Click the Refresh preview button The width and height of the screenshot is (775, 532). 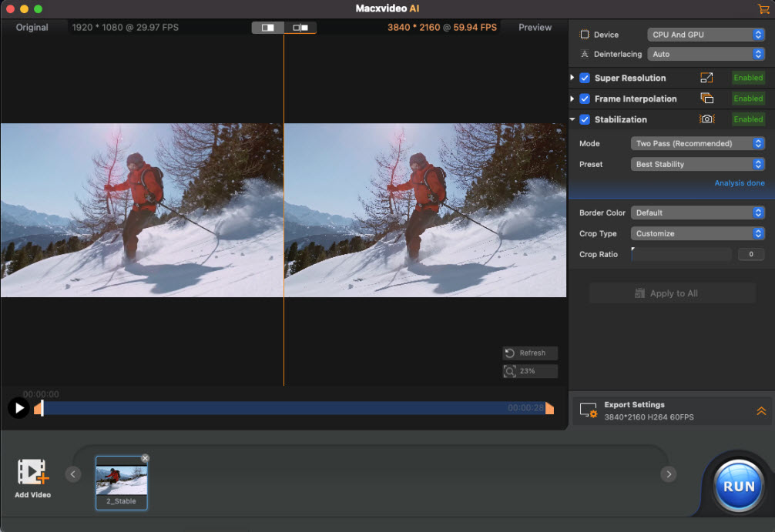click(x=530, y=353)
